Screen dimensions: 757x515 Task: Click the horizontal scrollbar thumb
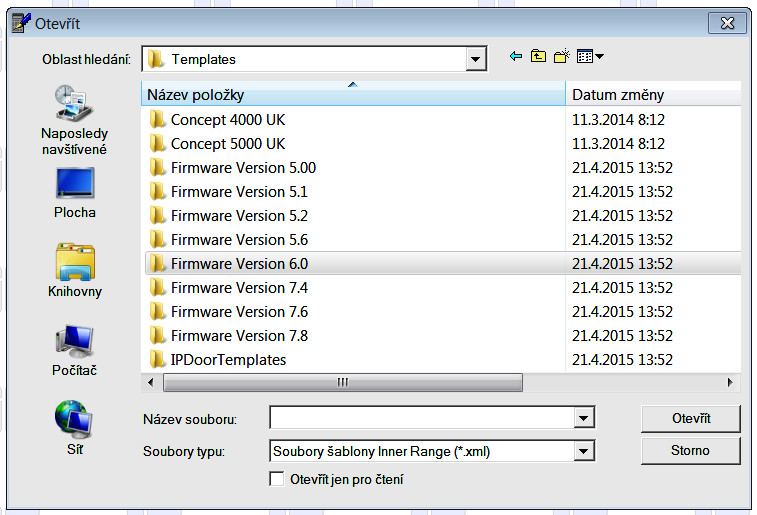coord(342,382)
